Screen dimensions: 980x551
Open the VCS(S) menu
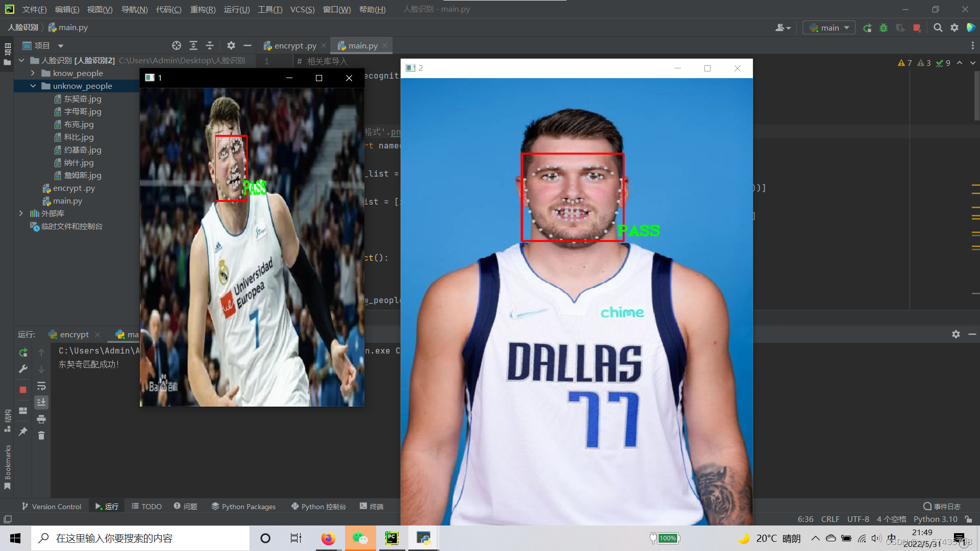coord(302,10)
